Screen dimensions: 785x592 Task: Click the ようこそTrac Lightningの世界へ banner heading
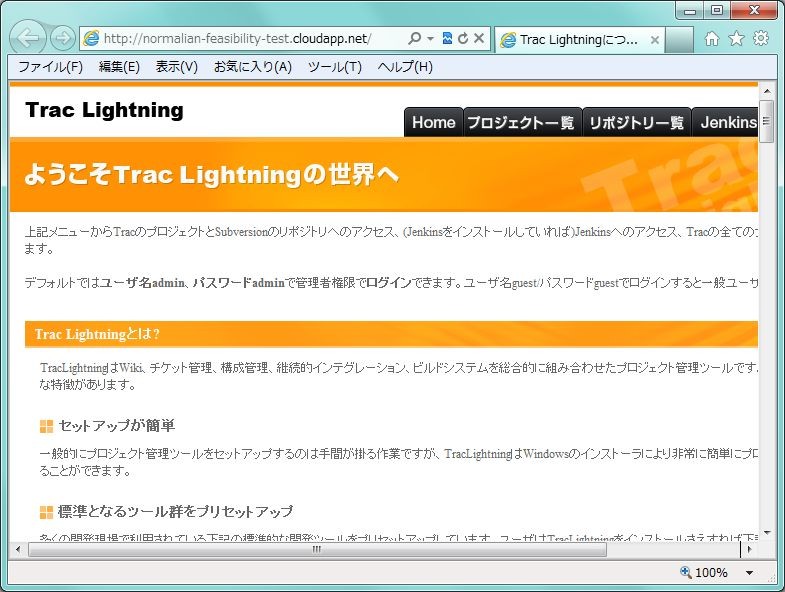pyautogui.click(x=211, y=174)
